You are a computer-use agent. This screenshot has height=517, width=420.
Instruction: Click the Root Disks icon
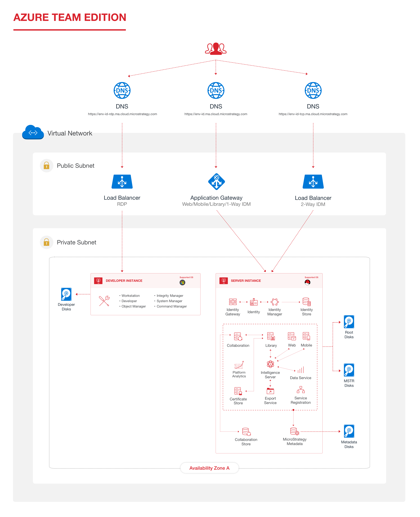click(349, 322)
